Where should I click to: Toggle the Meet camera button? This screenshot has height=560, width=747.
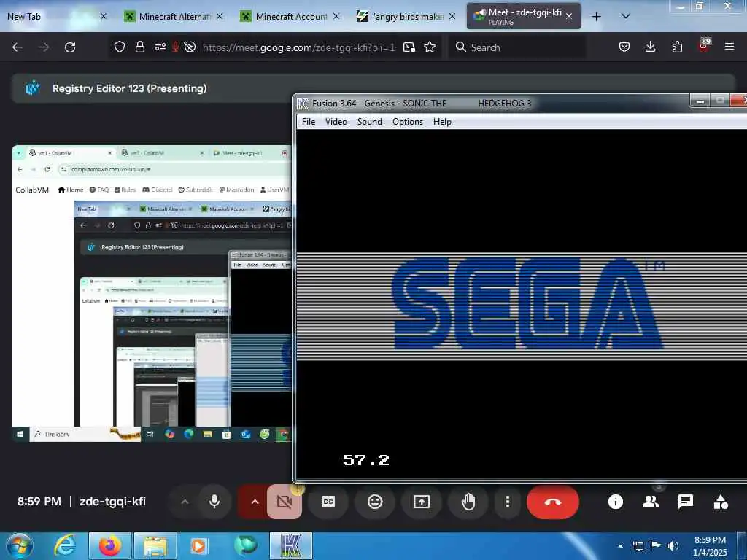(284, 502)
